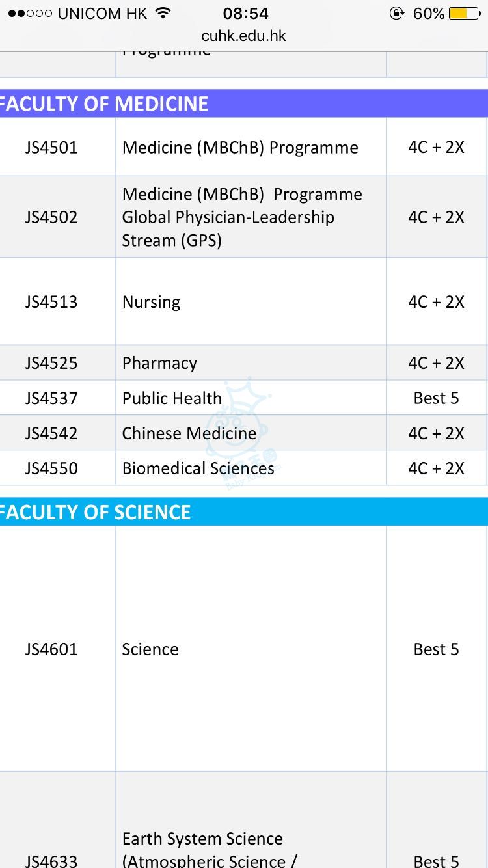The image size is (488, 868).
Task: Tap the 08:54 clock in status bar
Action: point(245,13)
